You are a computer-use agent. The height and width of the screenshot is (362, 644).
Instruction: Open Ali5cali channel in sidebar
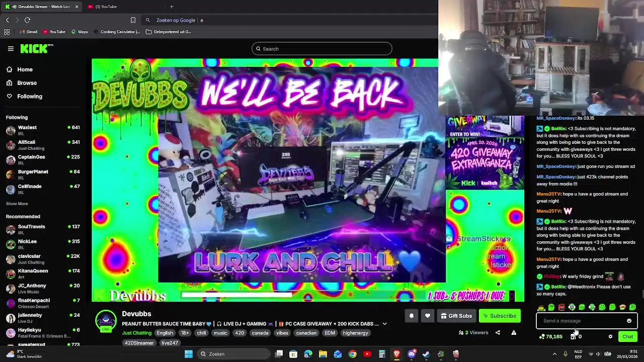pos(43,145)
